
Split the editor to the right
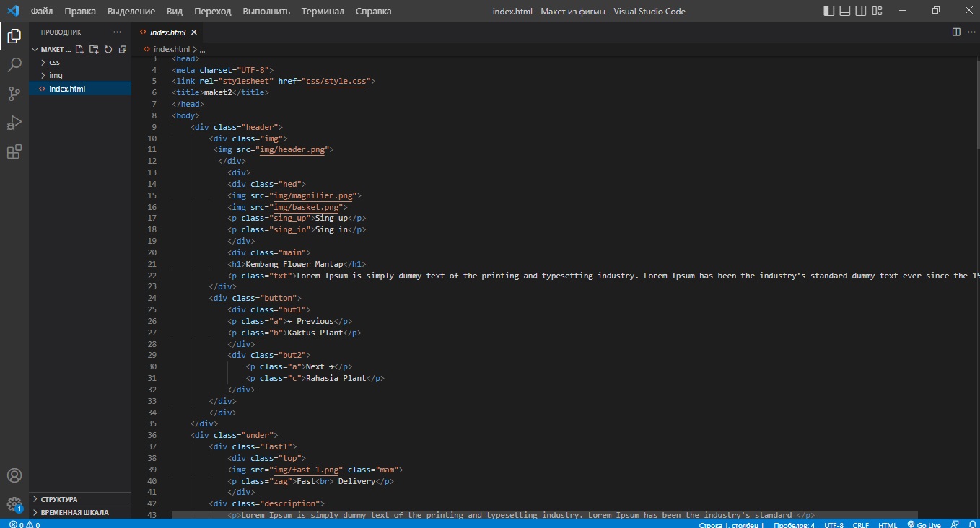click(x=956, y=32)
